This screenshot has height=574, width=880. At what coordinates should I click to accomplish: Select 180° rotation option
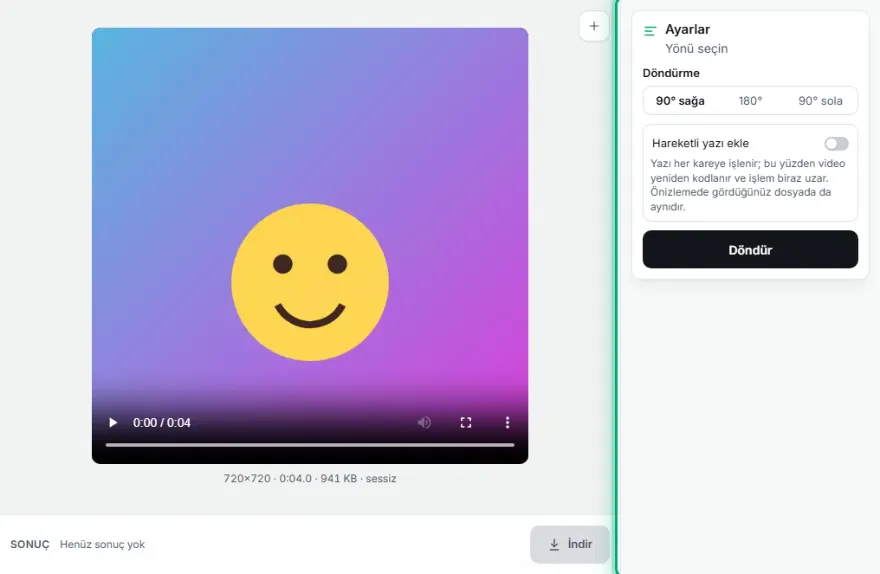click(750, 101)
